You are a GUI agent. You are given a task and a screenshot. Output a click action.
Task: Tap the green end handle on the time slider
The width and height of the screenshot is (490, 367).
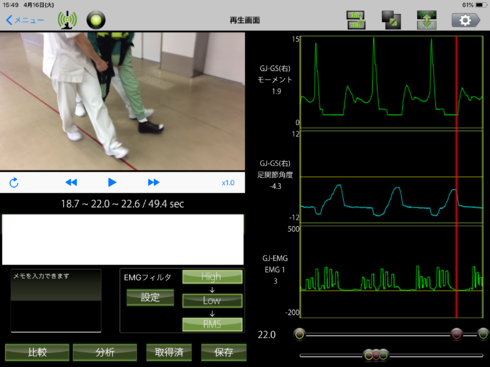[x=483, y=334]
